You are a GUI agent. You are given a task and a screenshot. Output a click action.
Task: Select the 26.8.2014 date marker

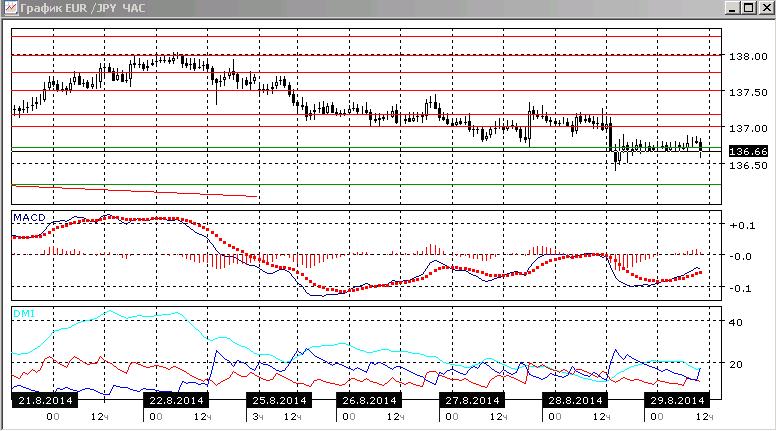[x=369, y=400]
